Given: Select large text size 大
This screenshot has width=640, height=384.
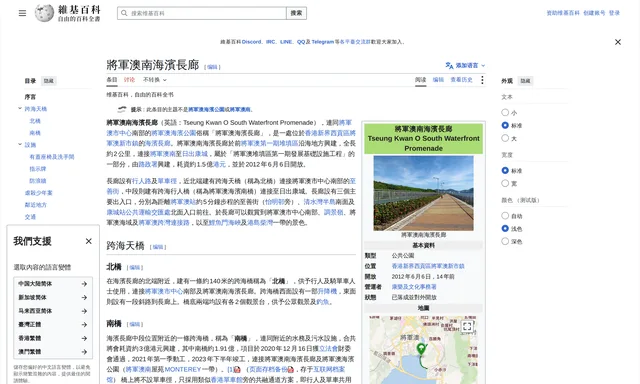Looking at the screenshot, I should pos(505,138).
